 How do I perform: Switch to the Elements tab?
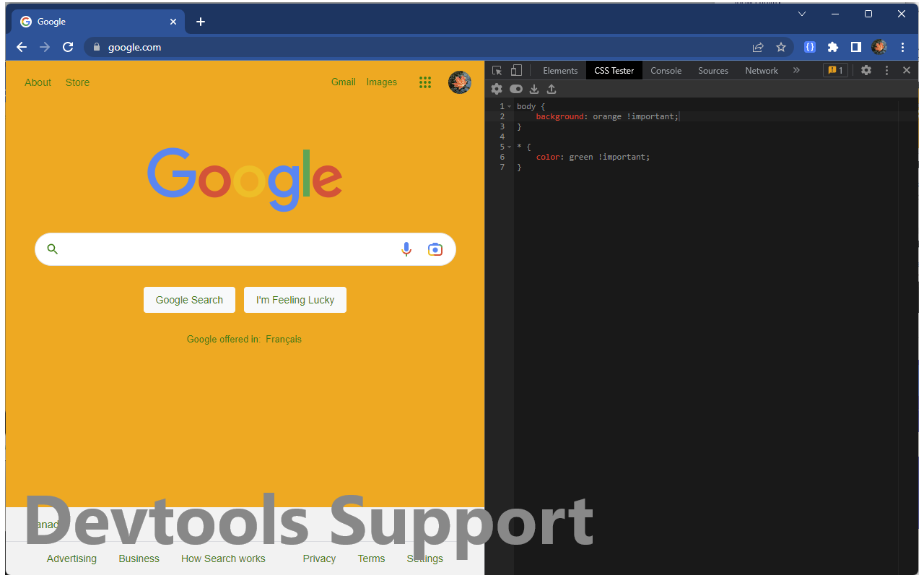tap(560, 70)
